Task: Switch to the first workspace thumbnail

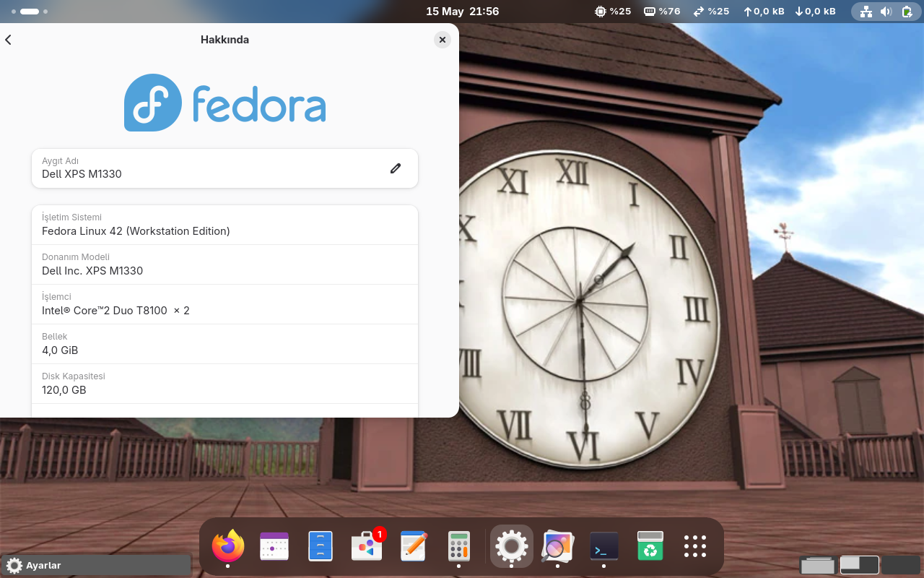Action: [x=818, y=566]
